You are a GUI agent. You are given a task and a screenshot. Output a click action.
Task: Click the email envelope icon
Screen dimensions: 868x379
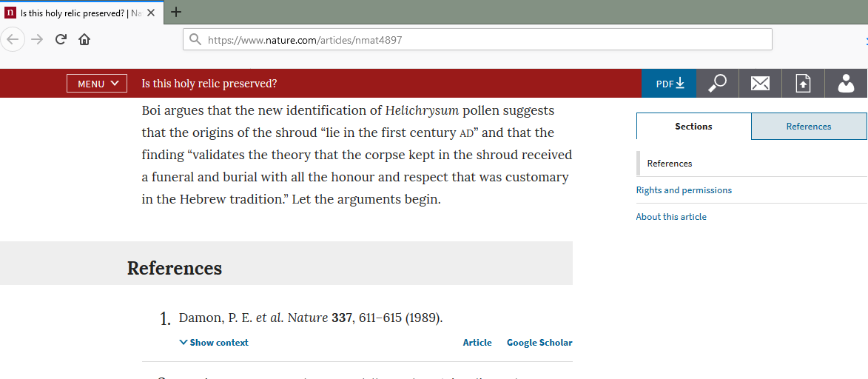760,84
